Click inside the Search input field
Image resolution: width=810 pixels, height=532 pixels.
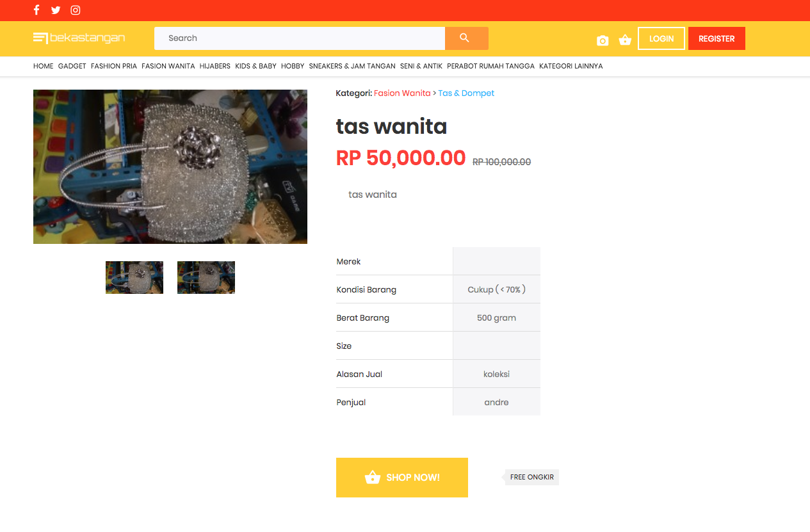299,38
